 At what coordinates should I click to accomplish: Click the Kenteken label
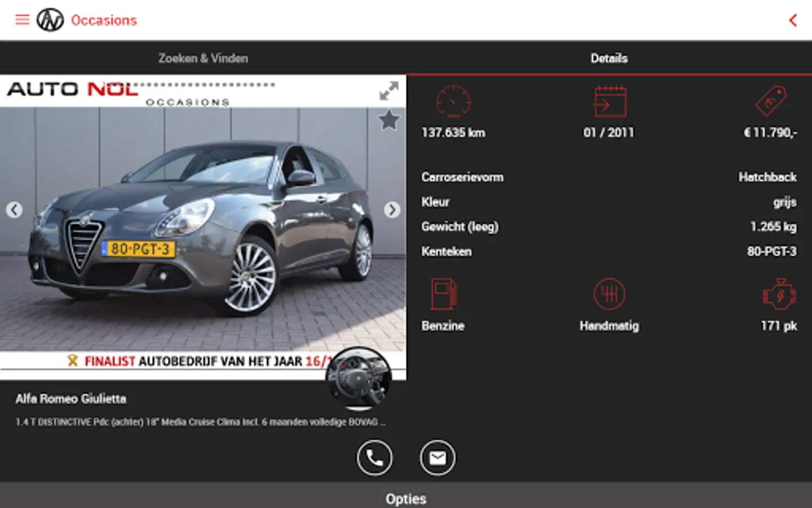[x=447, y=252]
